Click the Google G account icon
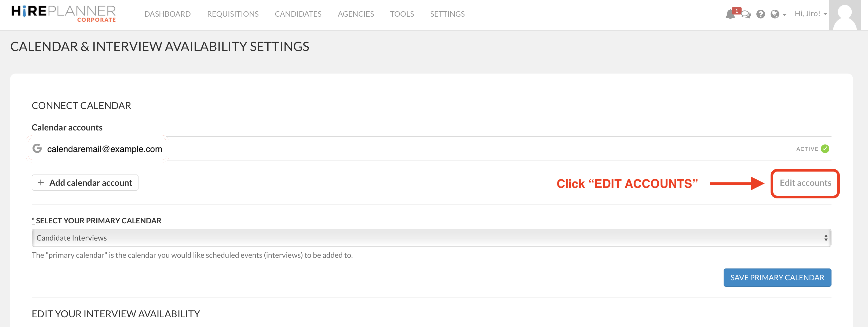This screenshot has height=327, width=868. (x=37, y=148)
